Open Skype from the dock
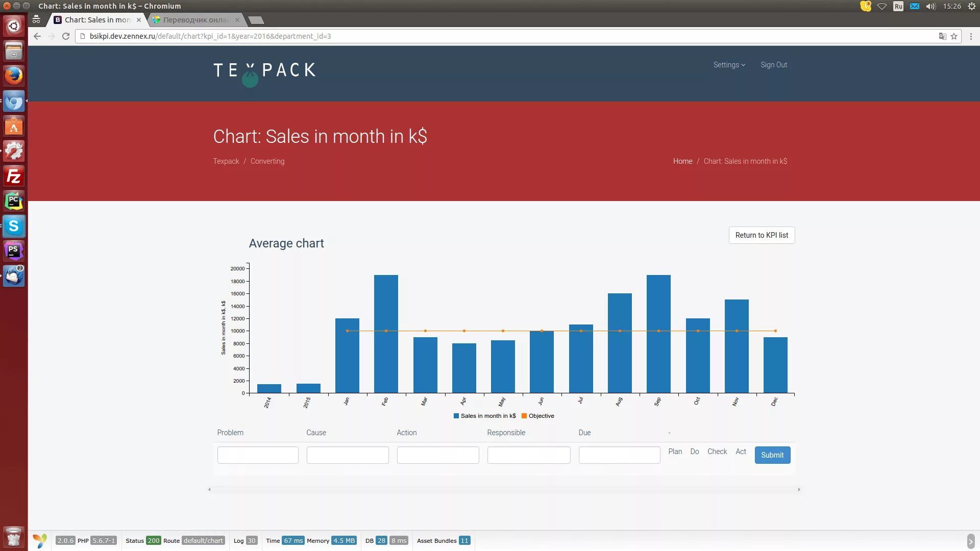 [14, 226]
